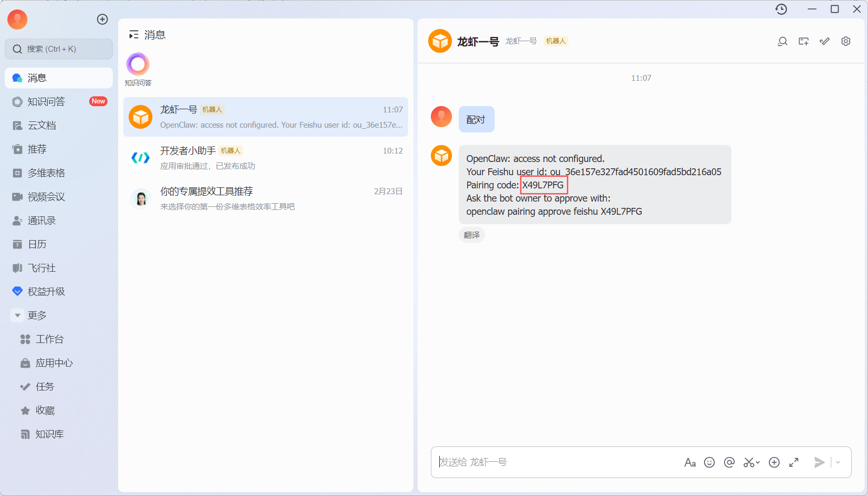
Task: Toggle the message list filter icon
Action: (133, 35)
